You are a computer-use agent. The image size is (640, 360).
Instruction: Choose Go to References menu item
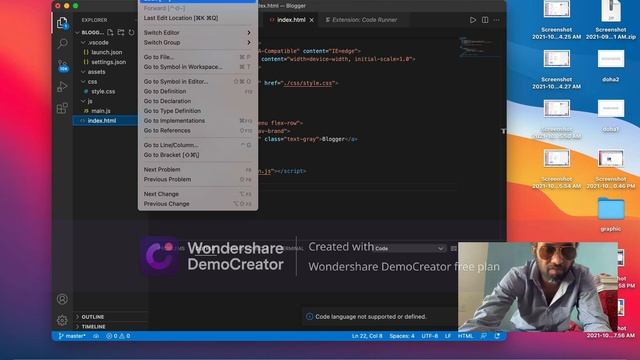pos(198,130)
